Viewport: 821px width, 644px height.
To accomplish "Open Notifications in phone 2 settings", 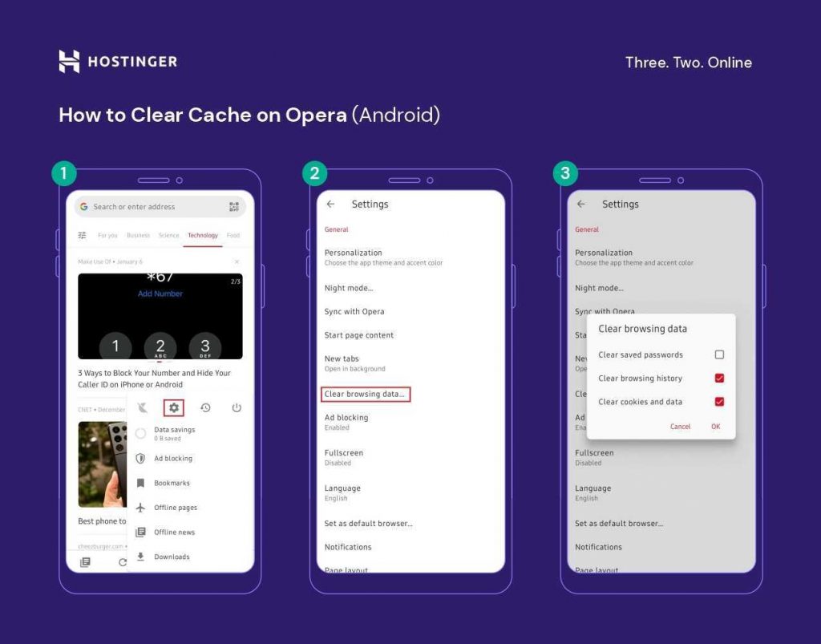I will [348, 547].
